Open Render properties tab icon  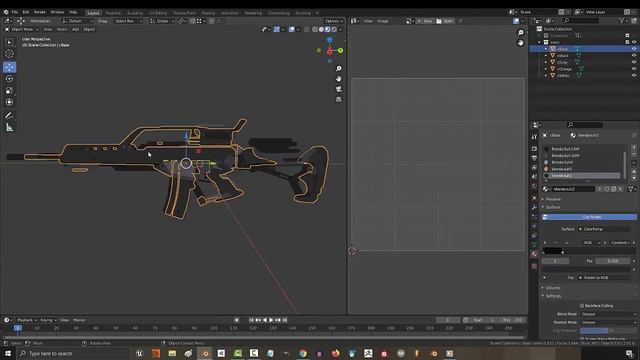pos(534,149)
